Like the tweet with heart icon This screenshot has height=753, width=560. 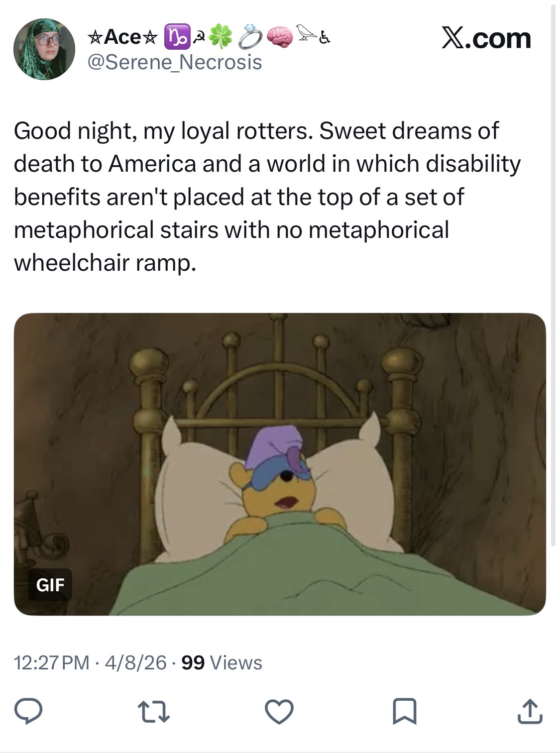[279, 712]
